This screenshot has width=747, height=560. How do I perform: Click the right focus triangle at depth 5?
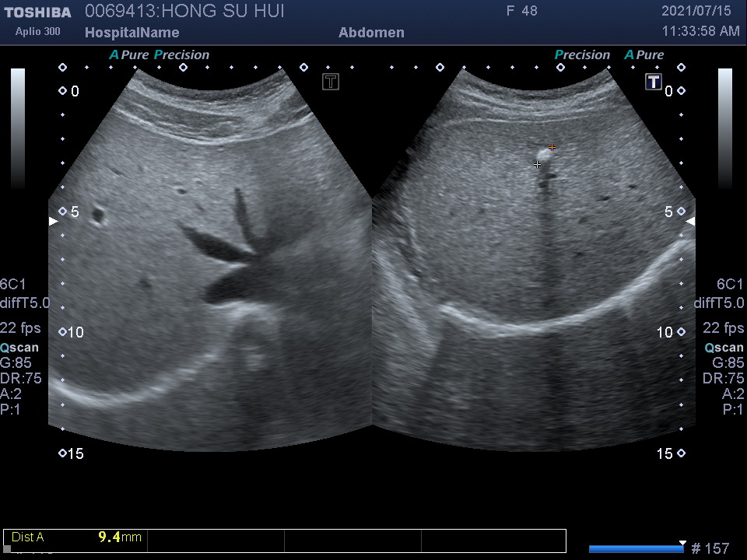pos(689,222)
